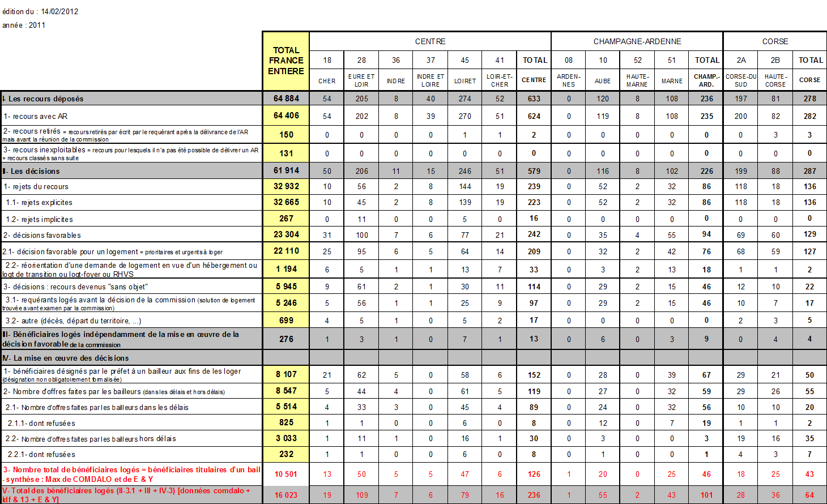827x504 pixels.
Task: Select the 61 914 decisions total cell
Action: [286, 170]
